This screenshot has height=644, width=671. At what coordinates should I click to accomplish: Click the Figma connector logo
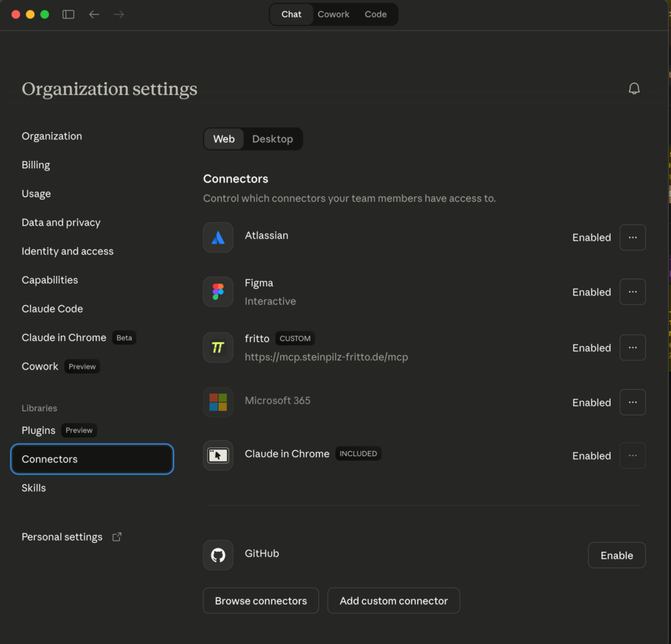[x=218, y=292]
